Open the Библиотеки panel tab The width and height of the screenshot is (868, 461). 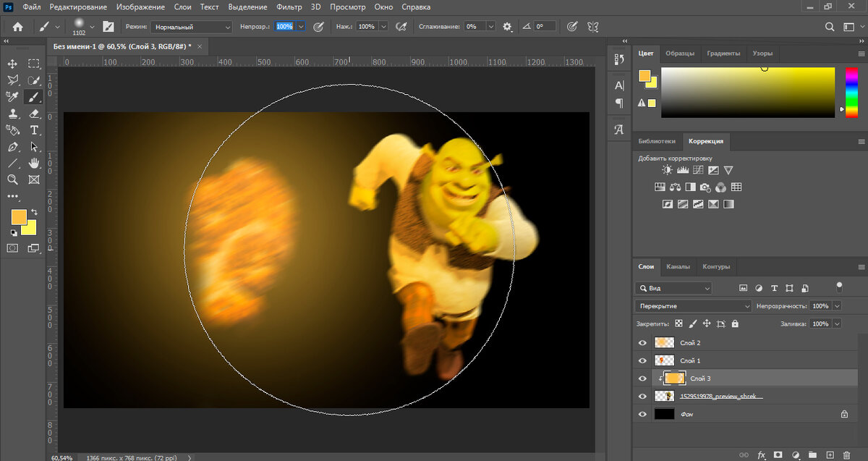(x=658, y=141)
